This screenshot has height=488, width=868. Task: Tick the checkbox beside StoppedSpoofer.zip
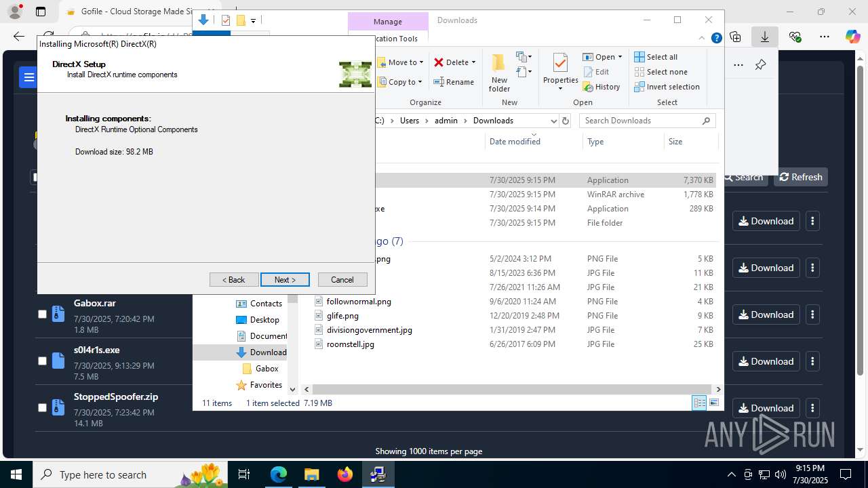pos(42,408)
